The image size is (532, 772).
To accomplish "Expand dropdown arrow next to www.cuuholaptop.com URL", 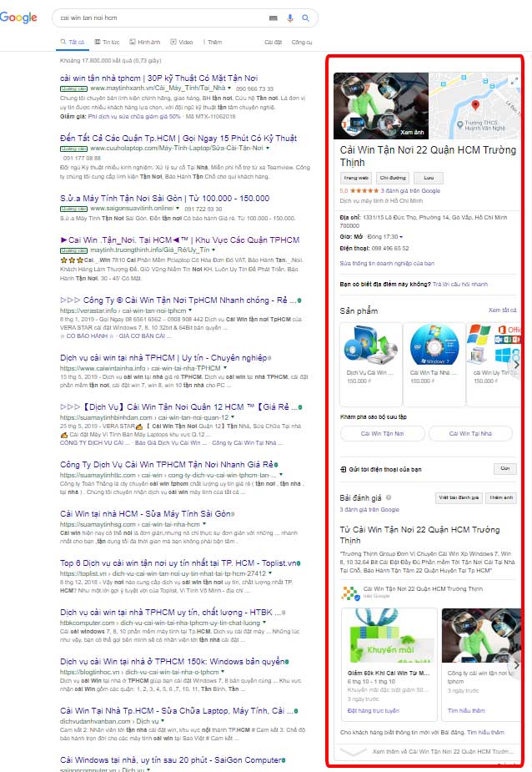I will [268, 149].
